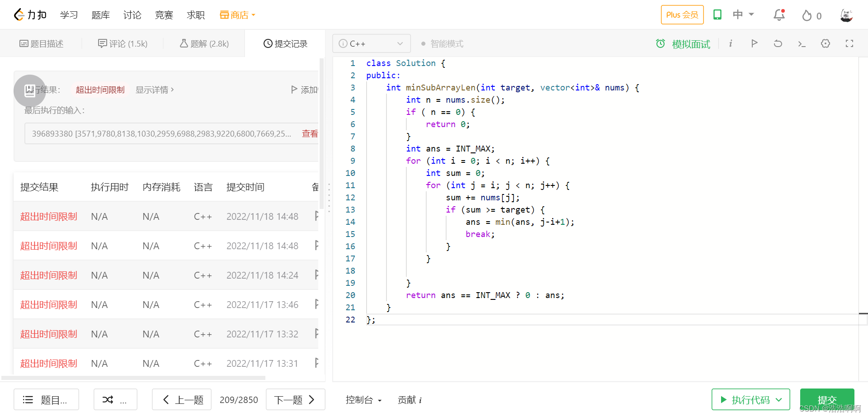This screenshot has height=417, width=868.
Task: Open the editor terminal icon
Action: point(802,44)
